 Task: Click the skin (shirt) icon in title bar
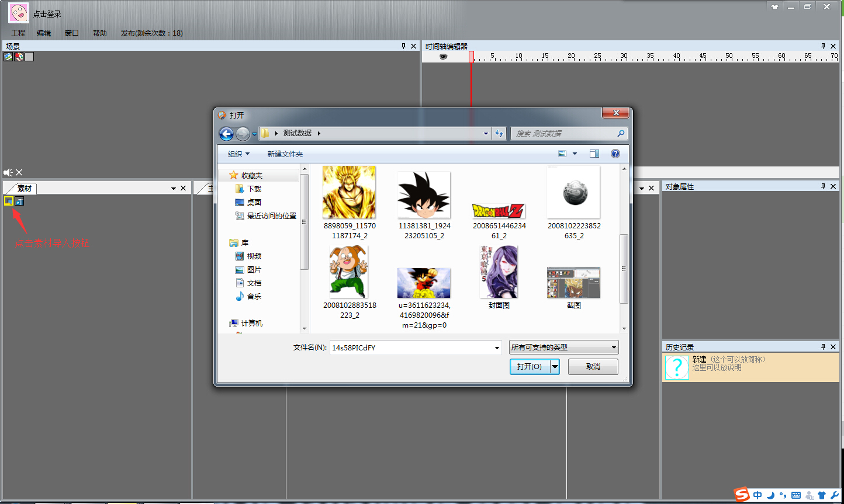(x=774, y=7)
